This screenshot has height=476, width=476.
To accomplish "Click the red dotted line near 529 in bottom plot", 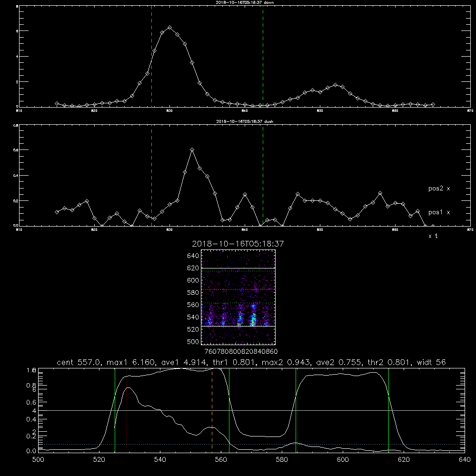I will tap(127, 410).
